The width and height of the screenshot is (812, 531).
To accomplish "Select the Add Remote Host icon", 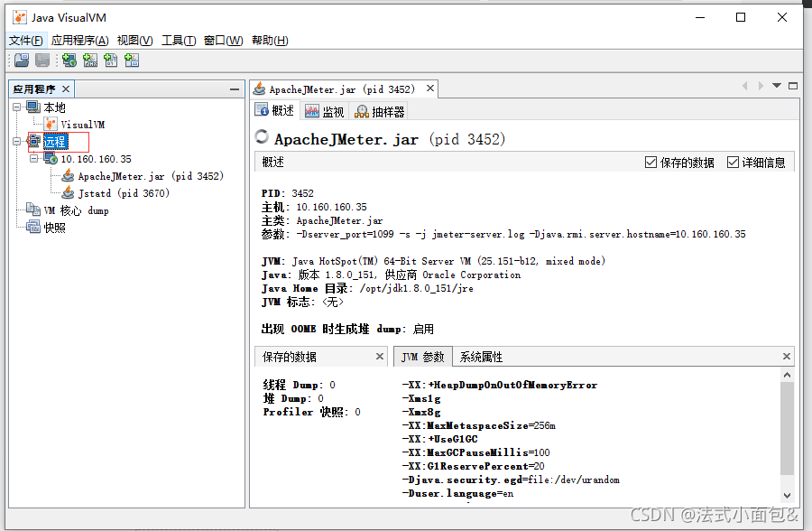I will pos(69,60).
